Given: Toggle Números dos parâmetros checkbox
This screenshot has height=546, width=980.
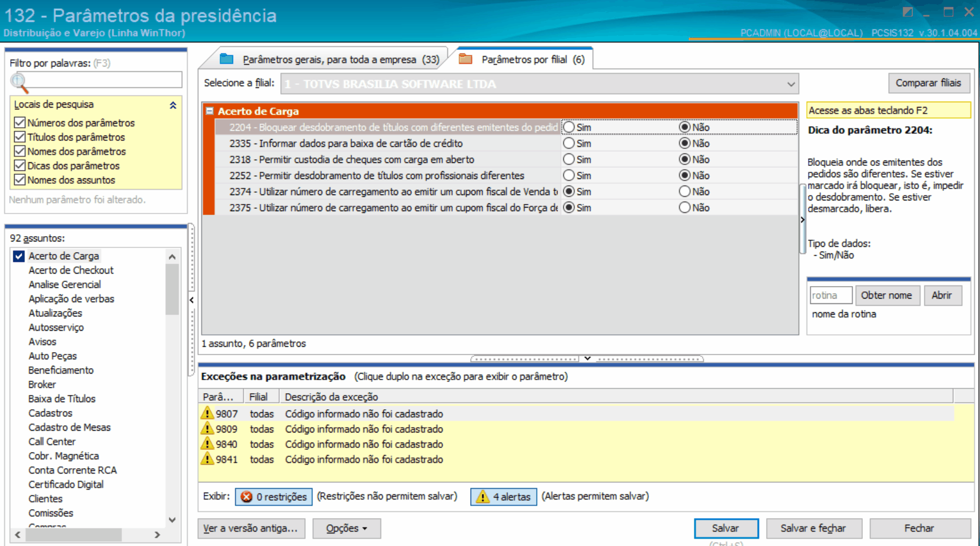Looking at the screenshot, I should (x=20, y=123).
